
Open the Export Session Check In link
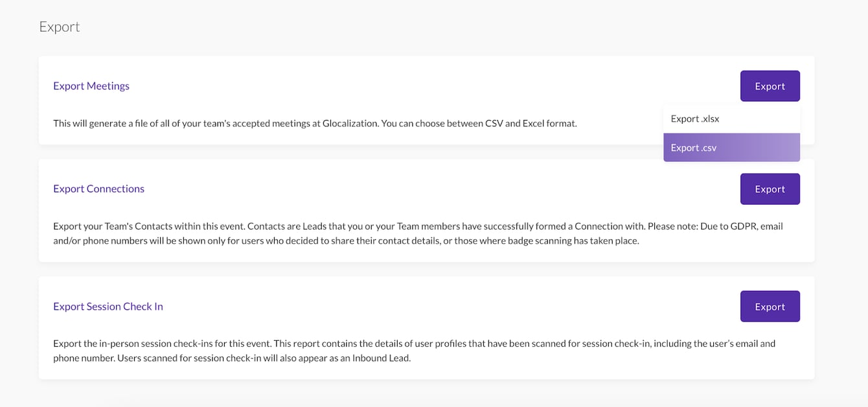[108, 306]
